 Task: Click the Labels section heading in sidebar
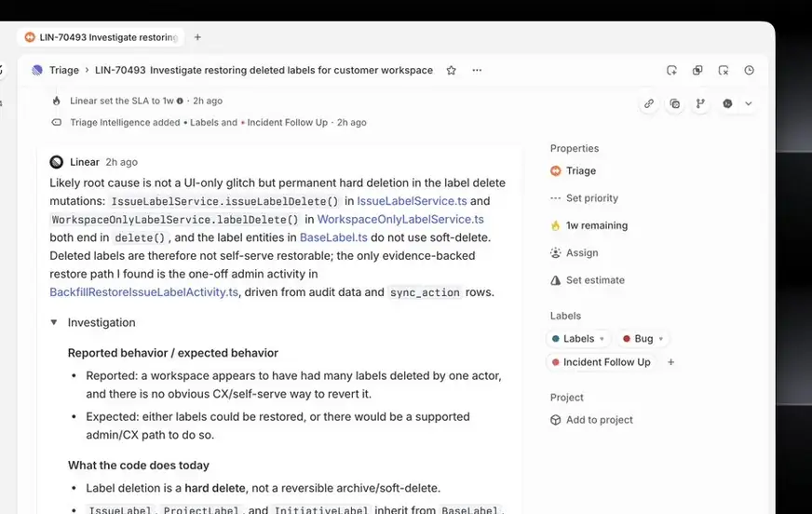click(x=565, y=316)
